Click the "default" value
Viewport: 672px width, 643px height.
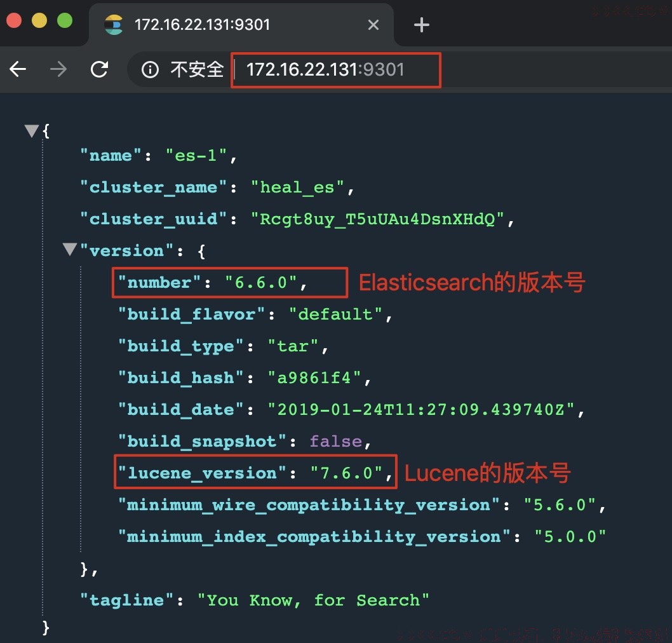[x=335, y=315]
